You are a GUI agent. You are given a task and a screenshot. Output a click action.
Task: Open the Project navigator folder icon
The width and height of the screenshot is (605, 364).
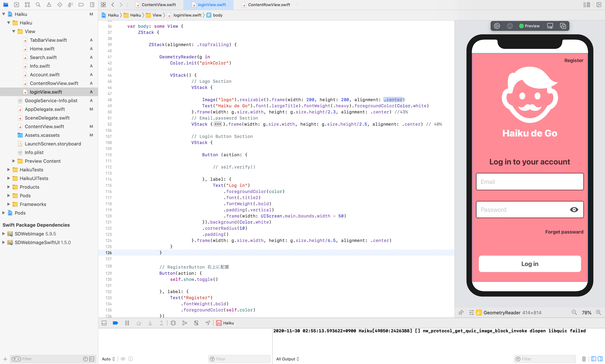(6, 5)
